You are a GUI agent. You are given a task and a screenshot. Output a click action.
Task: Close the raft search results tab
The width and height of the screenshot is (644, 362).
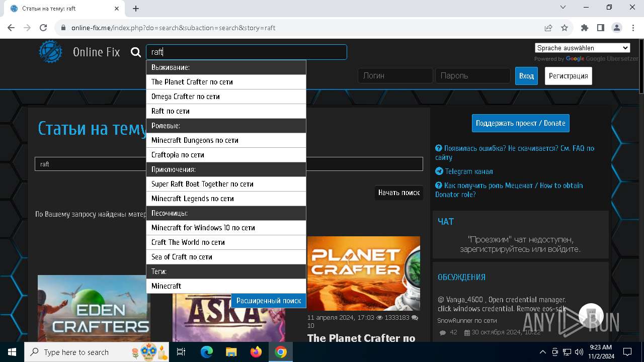(117, 9)
